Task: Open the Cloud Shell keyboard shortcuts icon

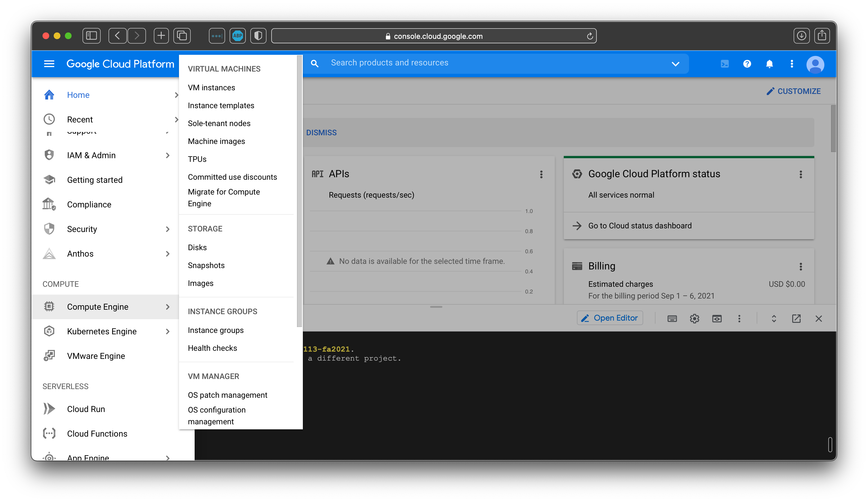Action: click(x=672, y=318)
